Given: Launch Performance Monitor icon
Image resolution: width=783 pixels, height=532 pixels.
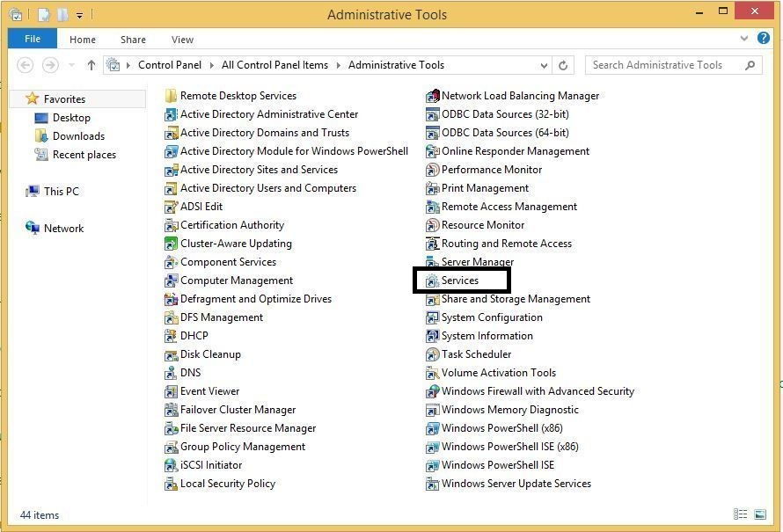Looking at the screenshot, I should pyautogui.click(x=432, y=170).
